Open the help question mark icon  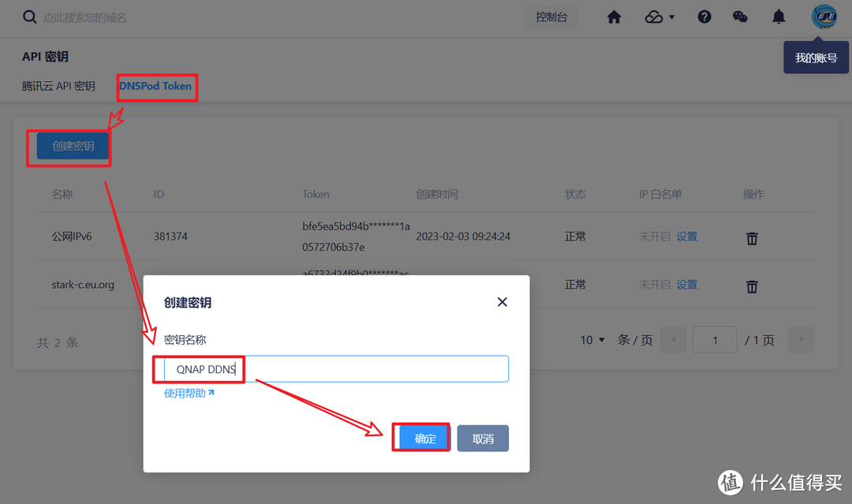[x=704, y=17]
